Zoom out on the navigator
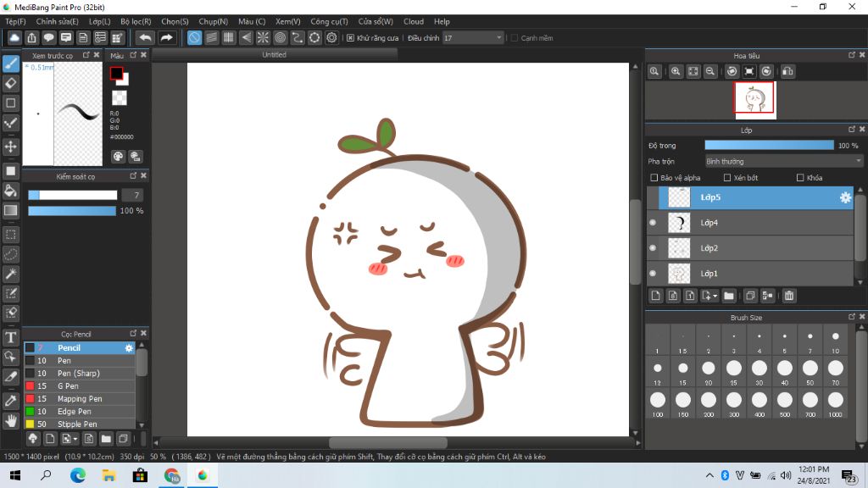The width and height of the screenshot is (868, 488). tap(710, 71)
